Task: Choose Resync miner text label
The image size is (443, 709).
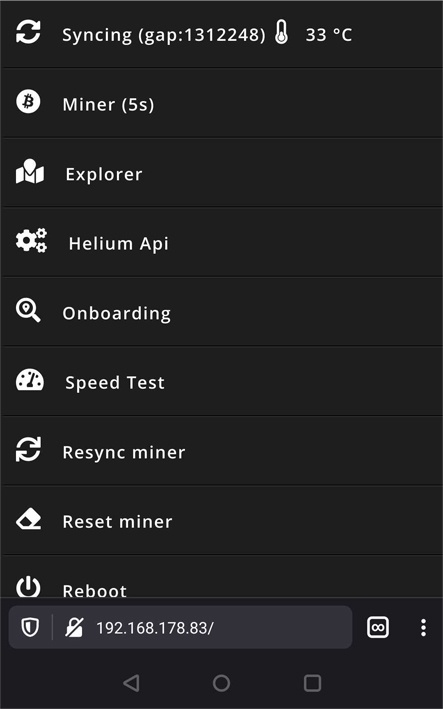Action: click(x=124, y=452)
